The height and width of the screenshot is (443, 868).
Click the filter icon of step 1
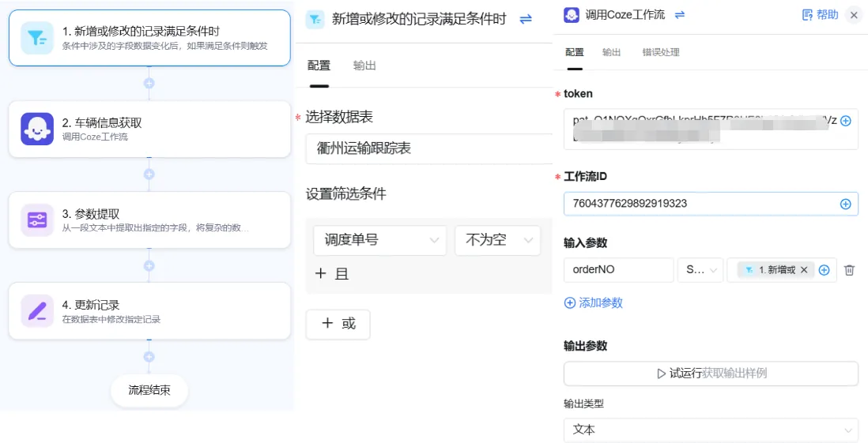click(37, 38)
